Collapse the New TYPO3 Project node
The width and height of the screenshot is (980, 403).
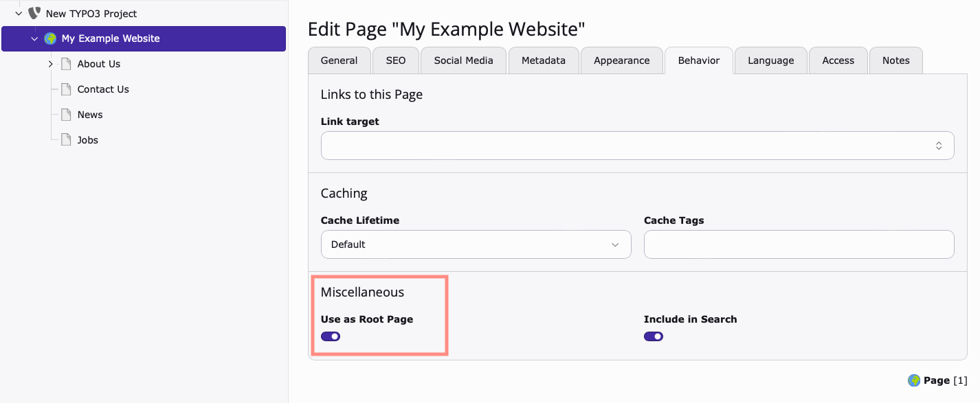[19, 12]
